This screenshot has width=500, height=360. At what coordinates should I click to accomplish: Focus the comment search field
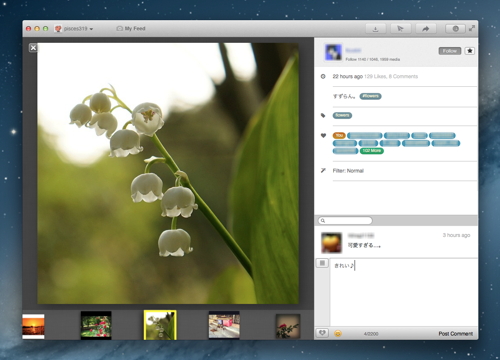pos(345,221)
